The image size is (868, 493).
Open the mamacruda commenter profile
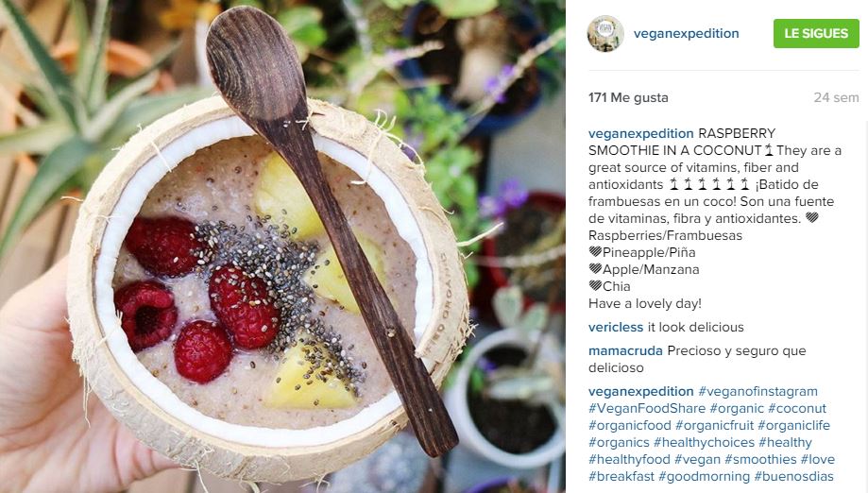pos(625,350)
